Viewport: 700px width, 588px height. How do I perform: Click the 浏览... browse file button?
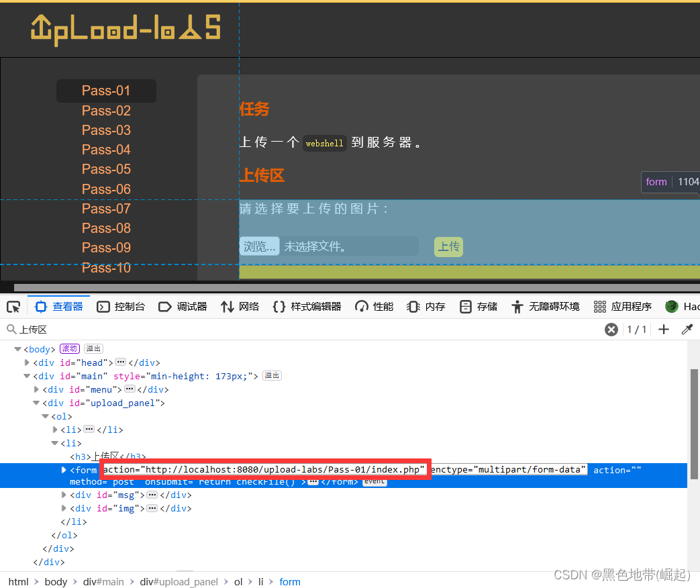tap(259, 246)
